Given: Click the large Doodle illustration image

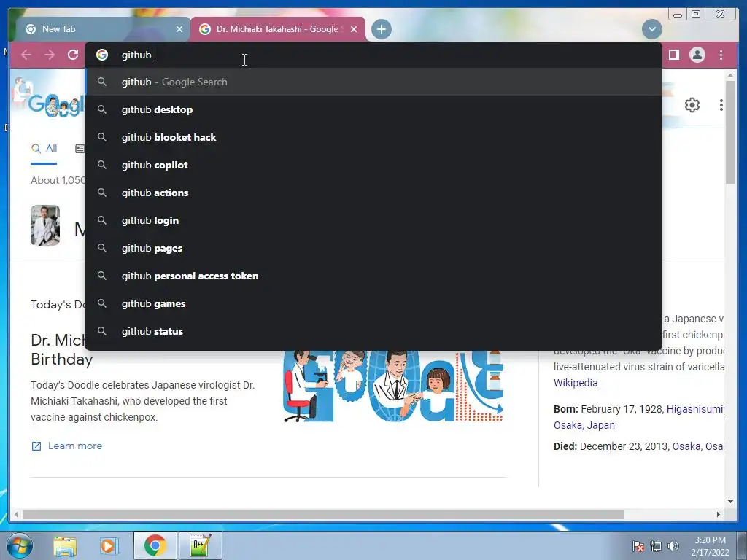Looking at the screenshot, I should [x=393, y=386].
